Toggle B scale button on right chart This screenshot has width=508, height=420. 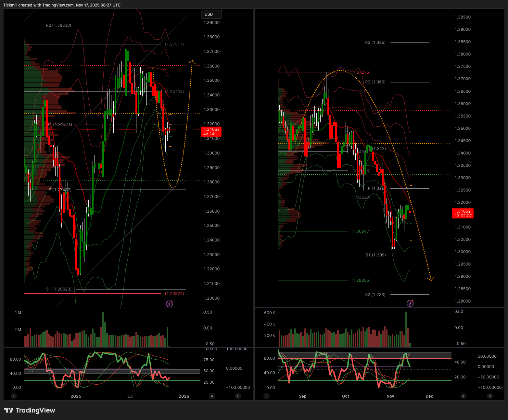(x=490, y=396)
